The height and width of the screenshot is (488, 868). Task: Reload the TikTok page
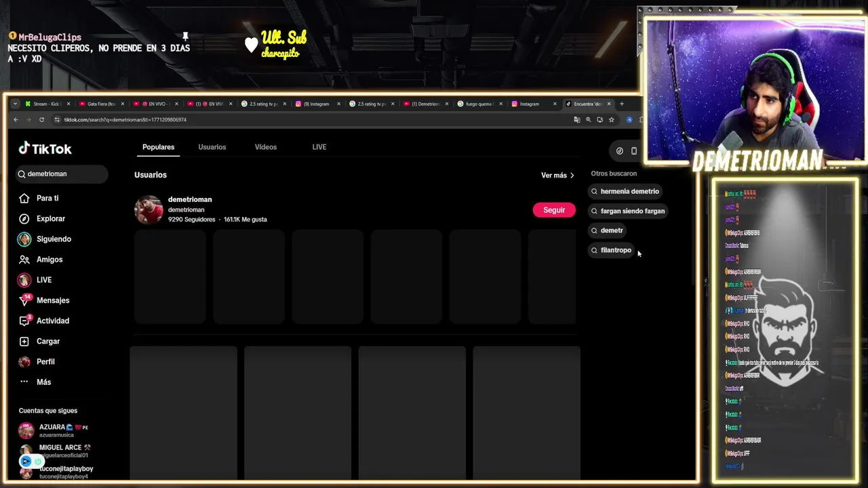(x=41, y=119)
